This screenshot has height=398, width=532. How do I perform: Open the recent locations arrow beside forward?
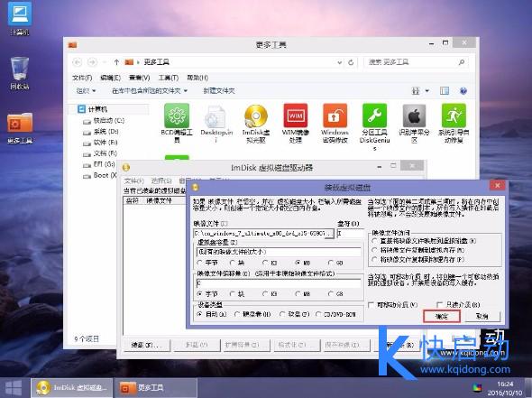pos(105,62)
